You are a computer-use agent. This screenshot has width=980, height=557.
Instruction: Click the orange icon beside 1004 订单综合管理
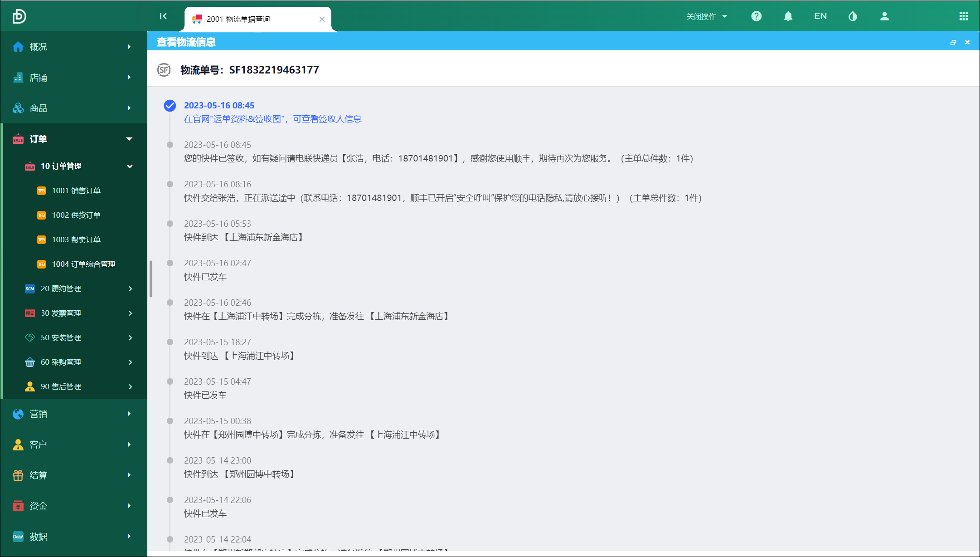click(x=41, y=264)
